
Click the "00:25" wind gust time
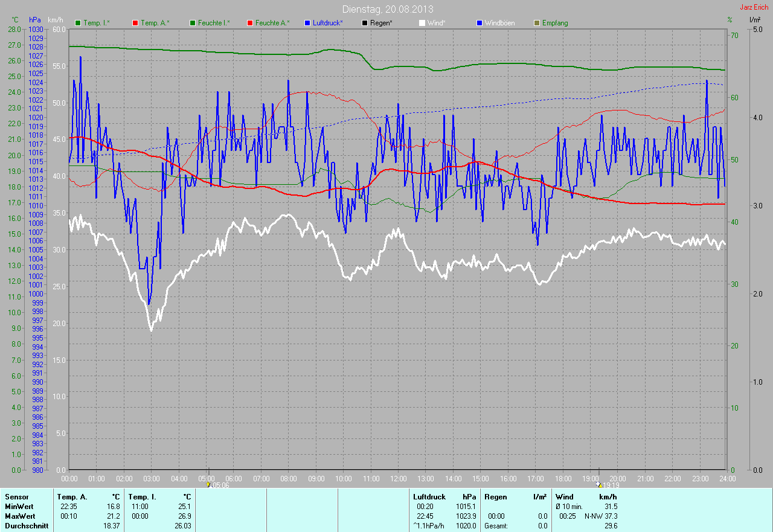[x=568, y=516]
